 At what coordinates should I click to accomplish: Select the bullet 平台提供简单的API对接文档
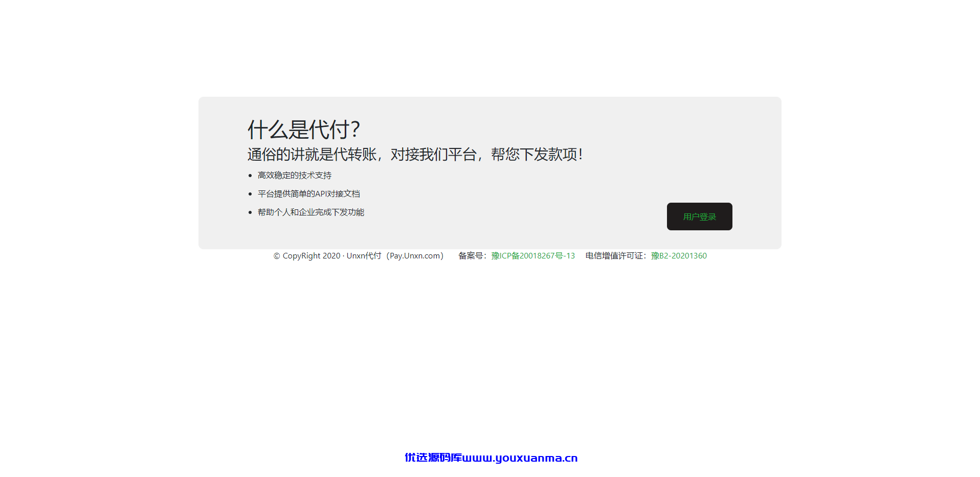tap(309, 194)
